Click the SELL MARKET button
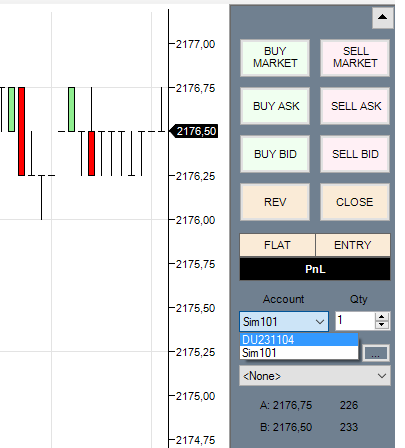Viewport: 405px width, 448px height. click(x=355, y=58)
